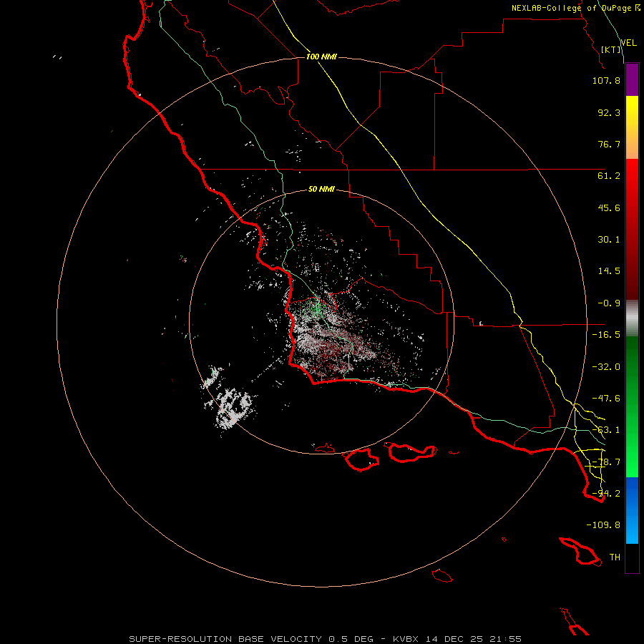Select the -47.6 legend value
Image resolution: width=644 pixels, height=644 pixels.
606,399
